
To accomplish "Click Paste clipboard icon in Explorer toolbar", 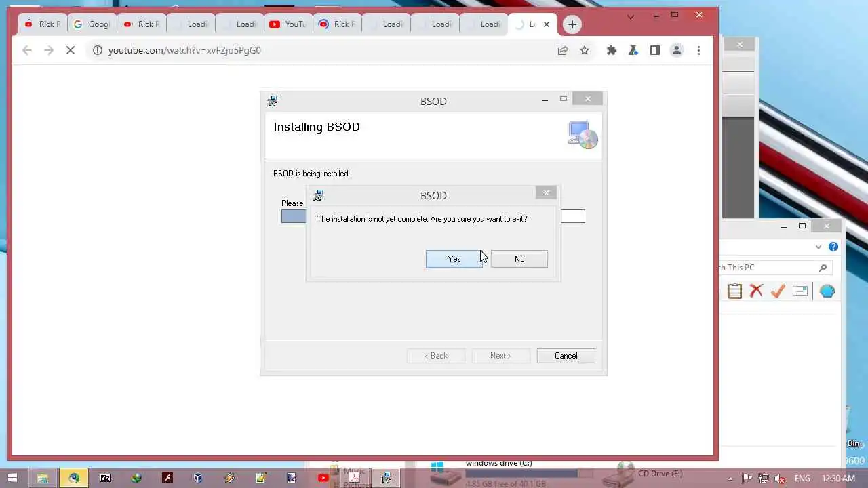I will [x=735, y=291].
